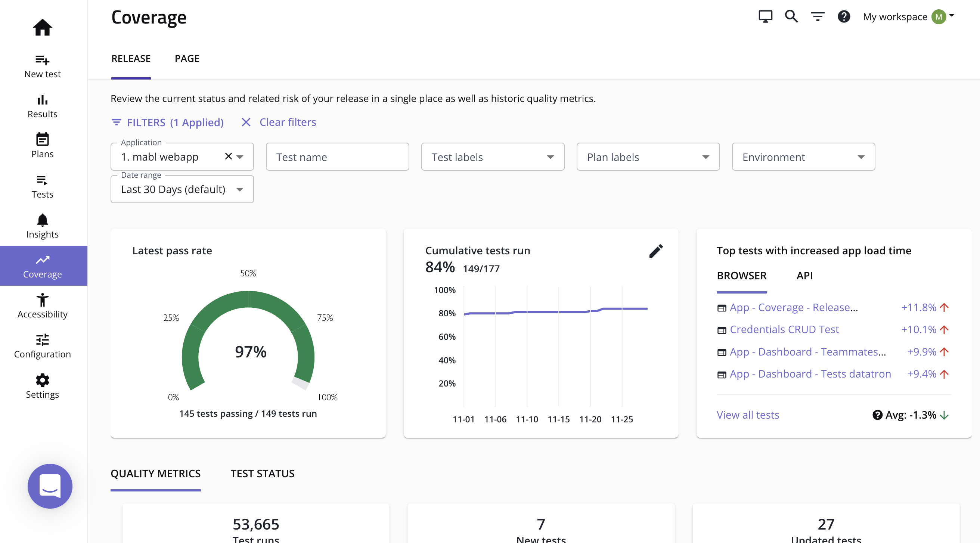Open the chat support bubble

[50, 486]
